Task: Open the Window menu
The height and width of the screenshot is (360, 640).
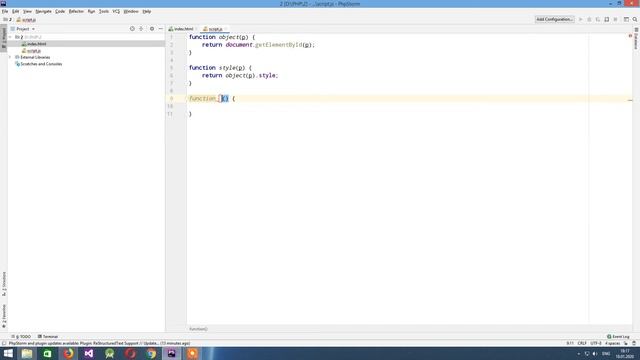Action: click(x=131, y=11)
